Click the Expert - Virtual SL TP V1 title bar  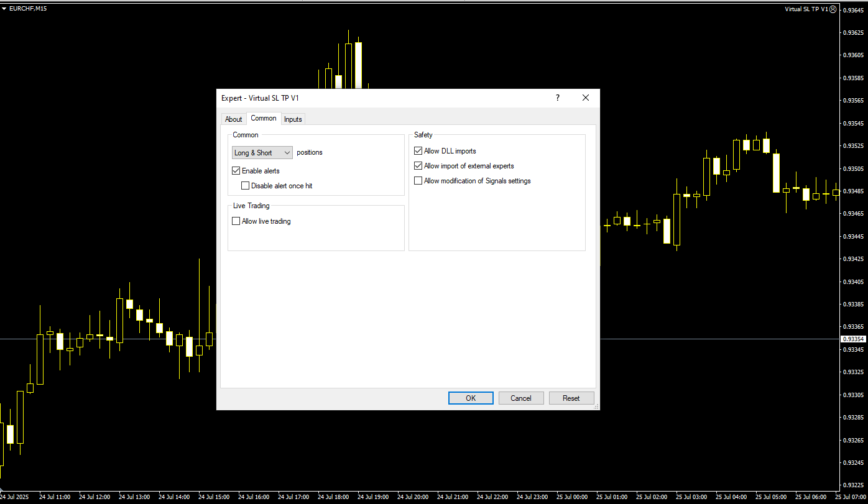coord(373,98)
